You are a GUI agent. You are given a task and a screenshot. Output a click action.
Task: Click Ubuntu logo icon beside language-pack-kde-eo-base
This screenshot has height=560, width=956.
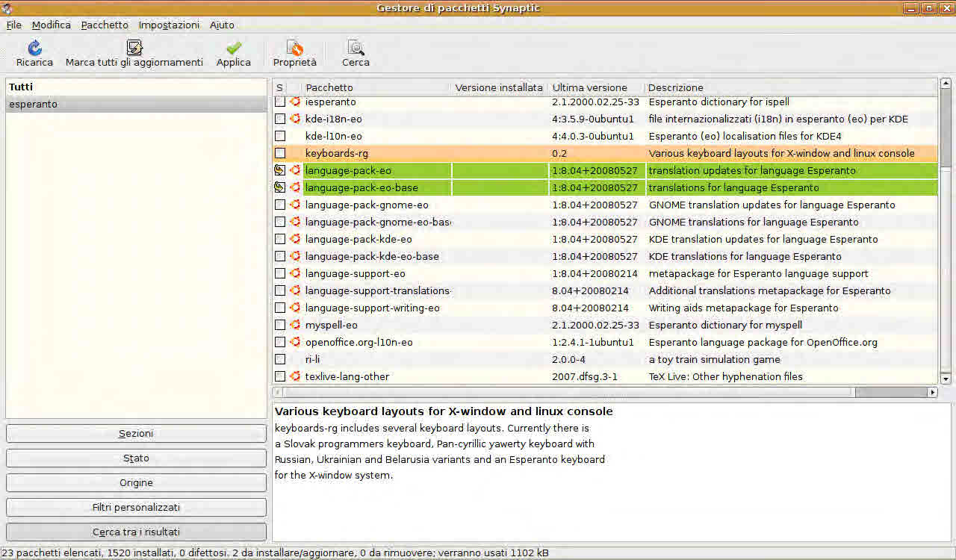(x=295, y=256)
